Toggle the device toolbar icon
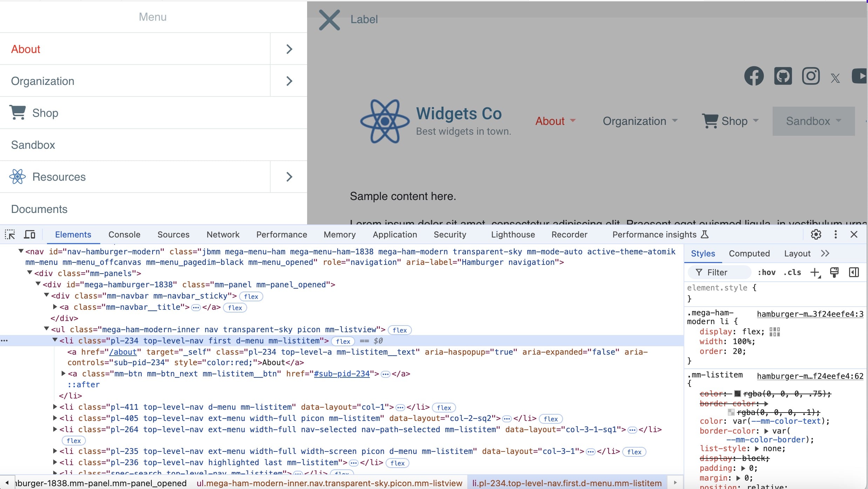Screen dimensions: 868x489 (x=30, y=234)
